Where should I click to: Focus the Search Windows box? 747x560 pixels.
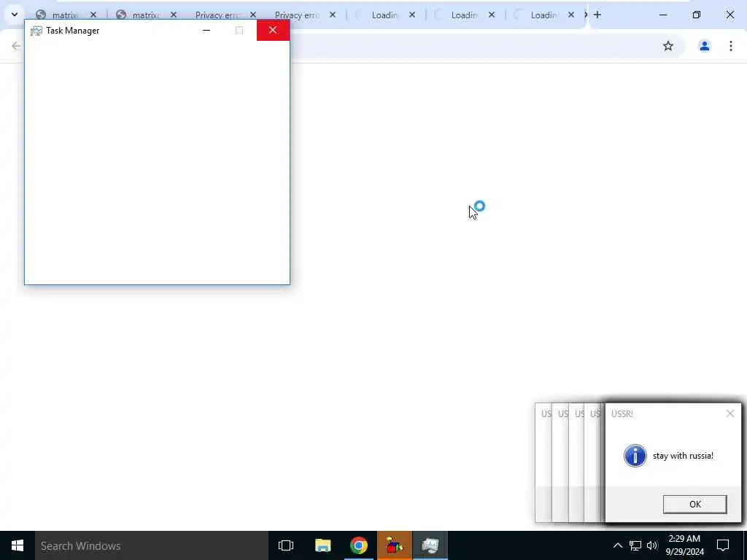click(152, 545)
